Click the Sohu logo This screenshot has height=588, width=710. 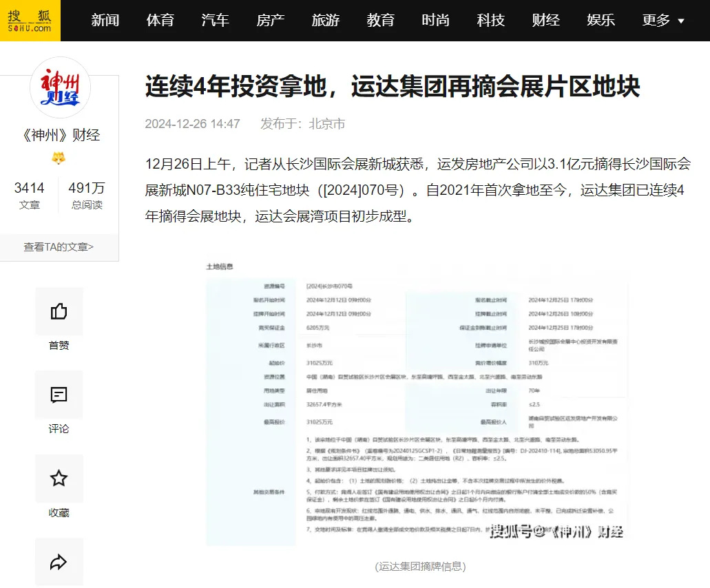pos(30,21)
